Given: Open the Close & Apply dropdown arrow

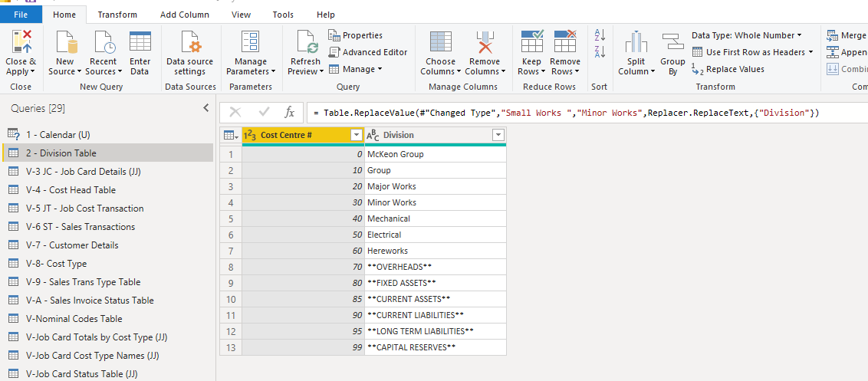Looking at the screenshot, I should pyautogui.click(x=33, y=72).
